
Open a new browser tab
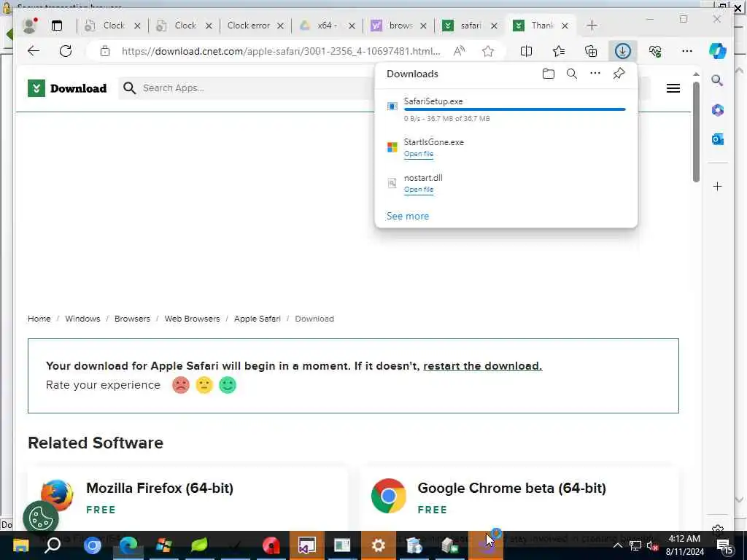[x=592, y=26]
